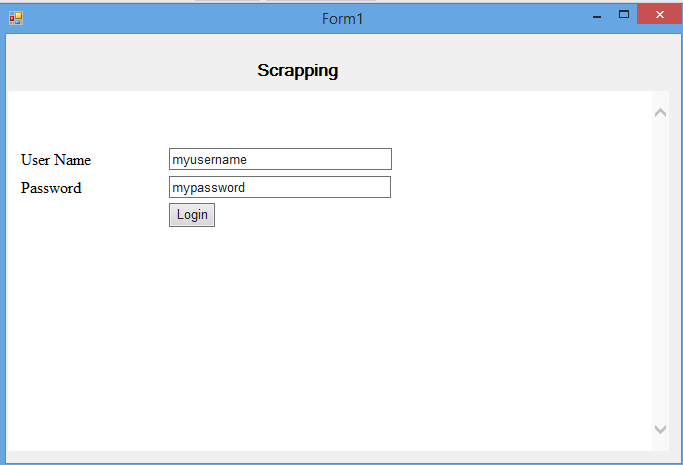Maximize the Form1 window

[x=624, y=15]
